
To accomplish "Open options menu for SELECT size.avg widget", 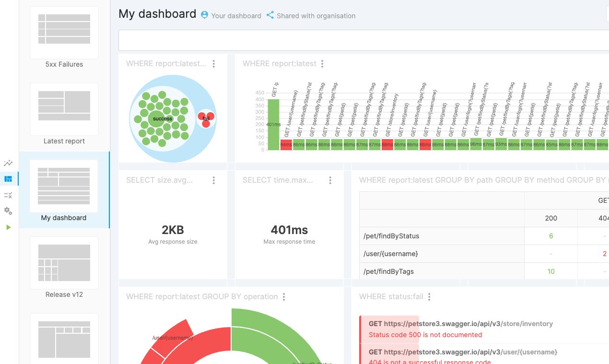I will pos(214,180).
